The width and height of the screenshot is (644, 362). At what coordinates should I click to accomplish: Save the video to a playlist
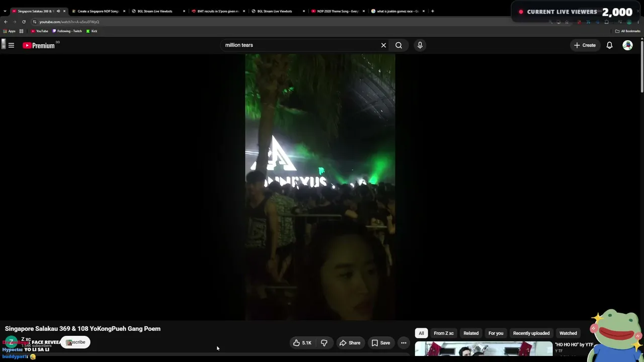tap(381, 343)
